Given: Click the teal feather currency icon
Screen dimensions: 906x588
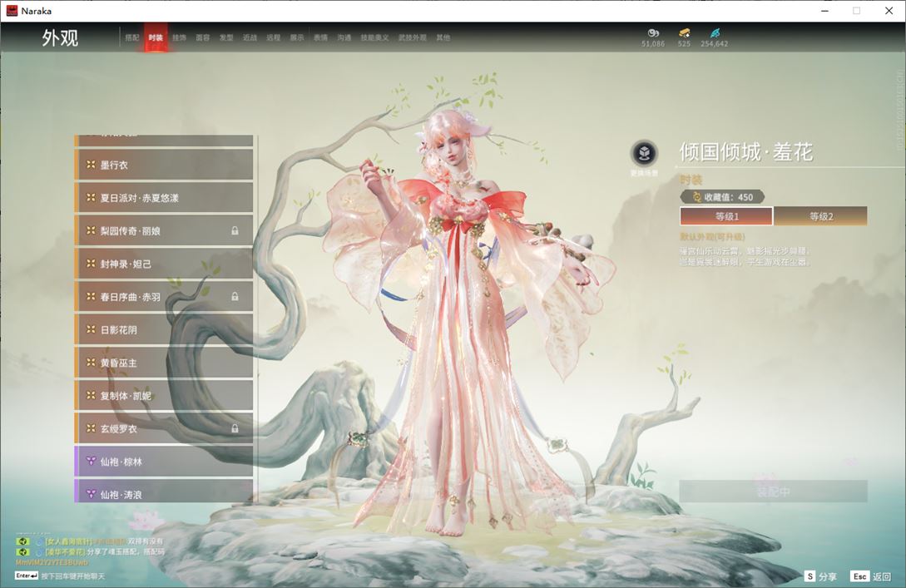Looking at the screenshot, I should (x=715, y=33).
